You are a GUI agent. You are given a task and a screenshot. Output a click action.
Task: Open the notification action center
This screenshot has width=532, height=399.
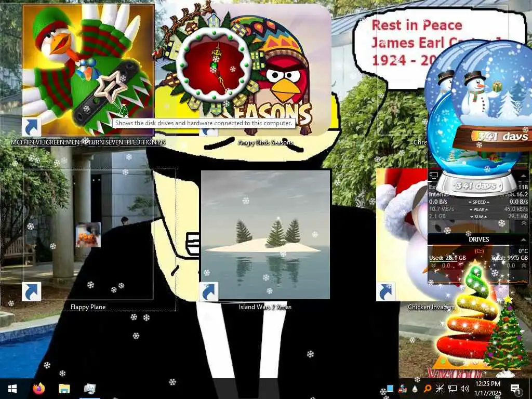[x=515, y=389]
